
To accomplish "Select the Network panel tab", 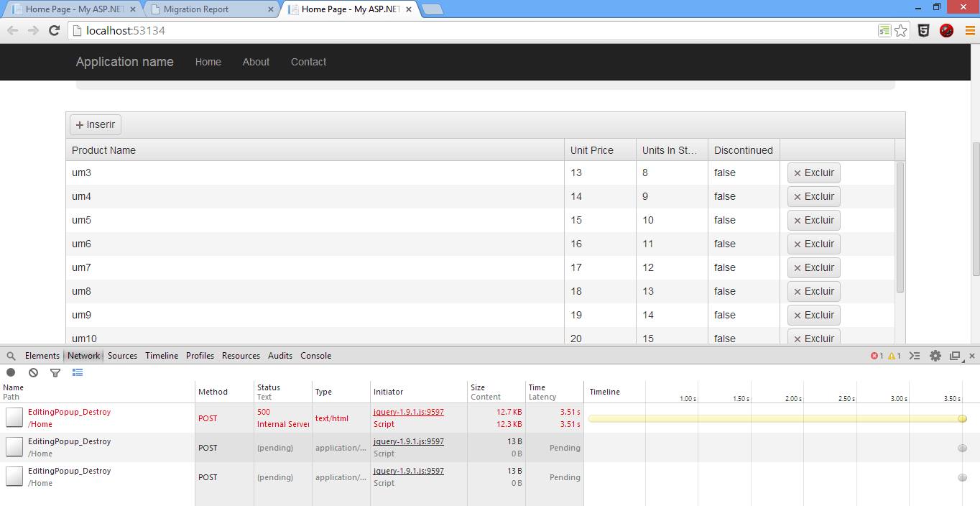I will [x=84, y=356].
